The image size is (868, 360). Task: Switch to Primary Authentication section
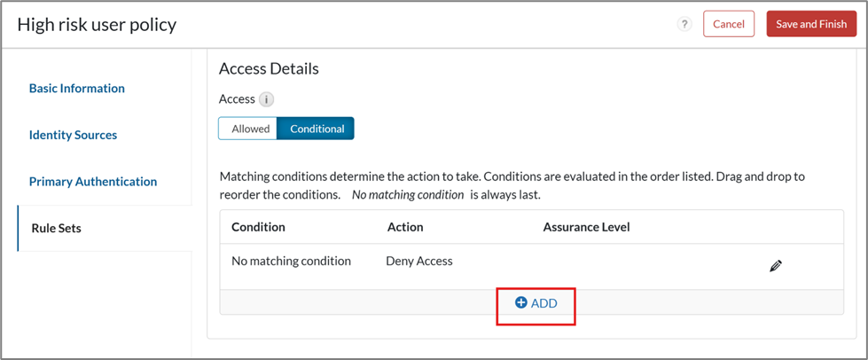point(93,182)
